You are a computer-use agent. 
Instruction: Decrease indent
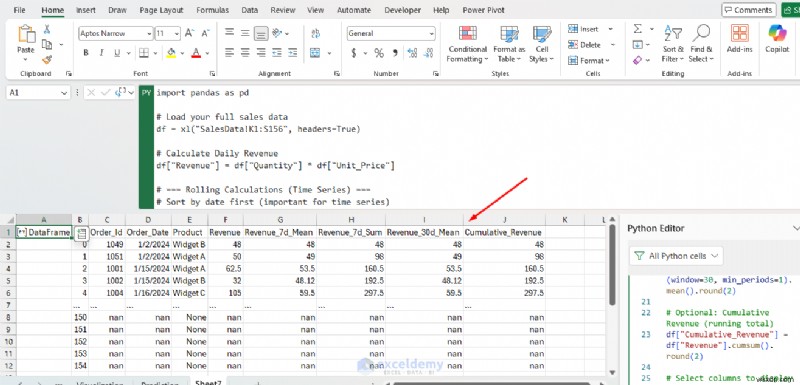click(x=277, y=53)
